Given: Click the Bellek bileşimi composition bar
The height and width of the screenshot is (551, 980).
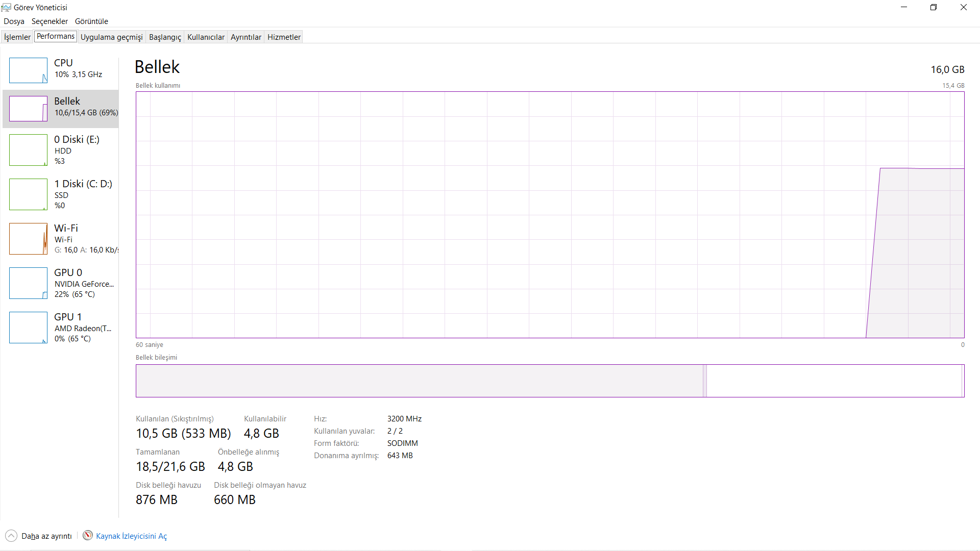Looking at the screenshot, I should coord(550,381).
